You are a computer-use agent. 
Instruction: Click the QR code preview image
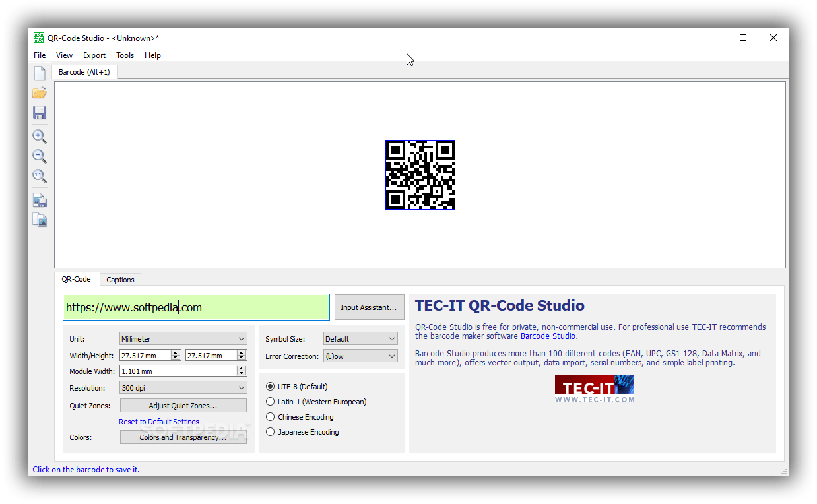[420, 175]
